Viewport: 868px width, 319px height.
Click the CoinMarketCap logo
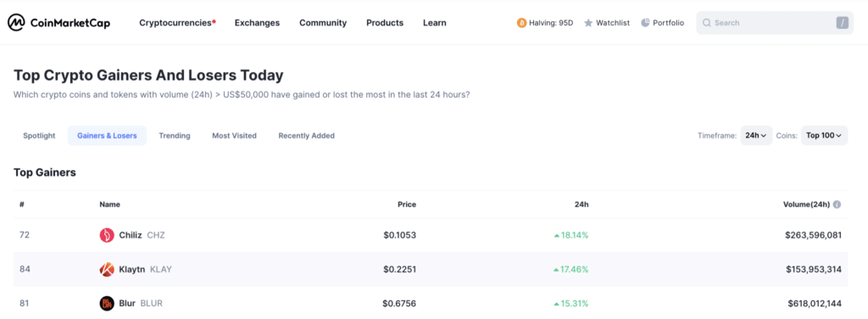point(58,23)
